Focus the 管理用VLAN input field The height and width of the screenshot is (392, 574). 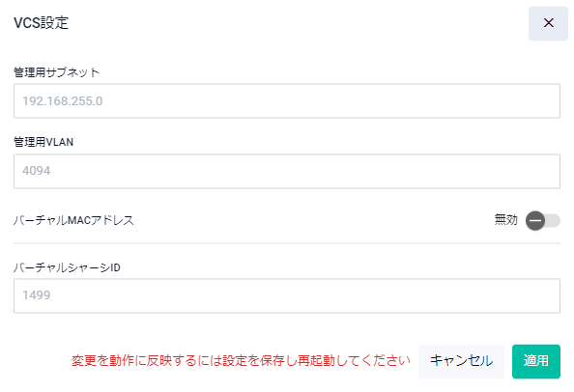pos(287,171)
